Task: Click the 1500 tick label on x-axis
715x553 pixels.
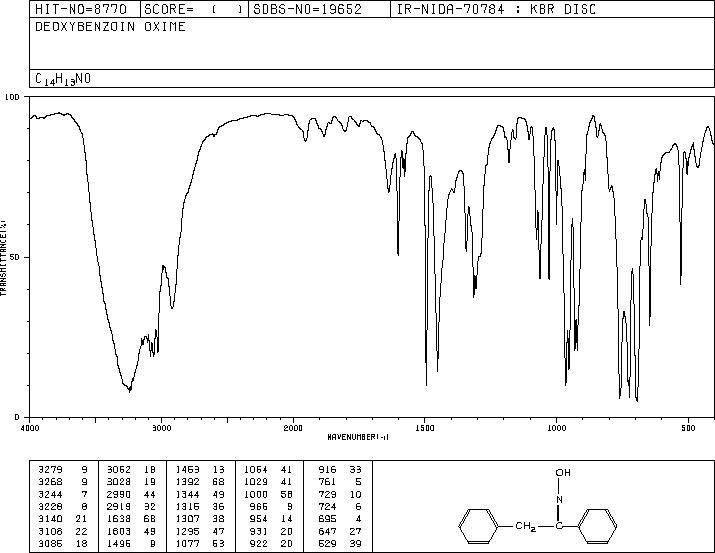Action: [x=425, y=428]
